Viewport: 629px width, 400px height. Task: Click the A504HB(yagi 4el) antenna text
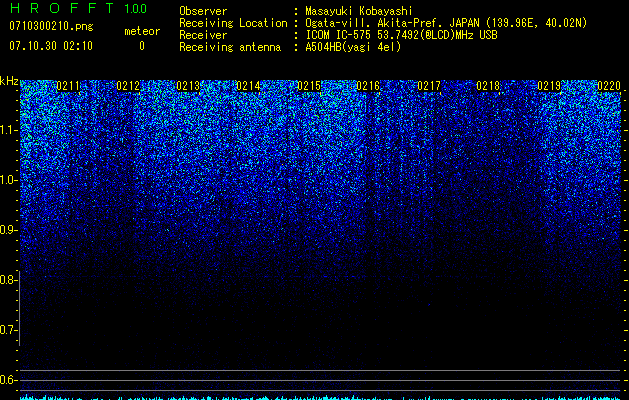click(x=353, y=47)
